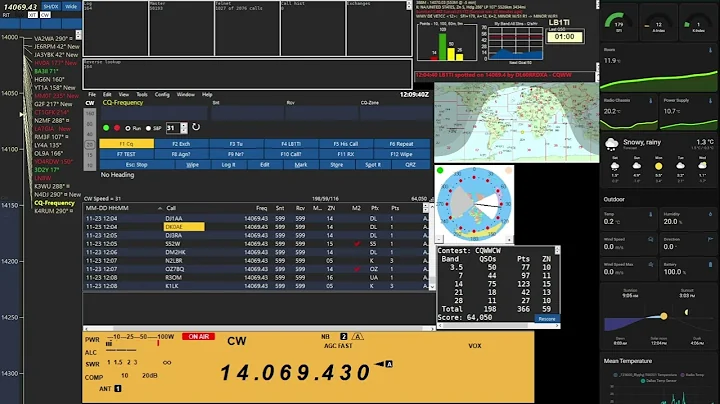Toggle XIT in the bandmap
Image resolution: width=720 pixels, height=404 pixels.
point(32,15)
